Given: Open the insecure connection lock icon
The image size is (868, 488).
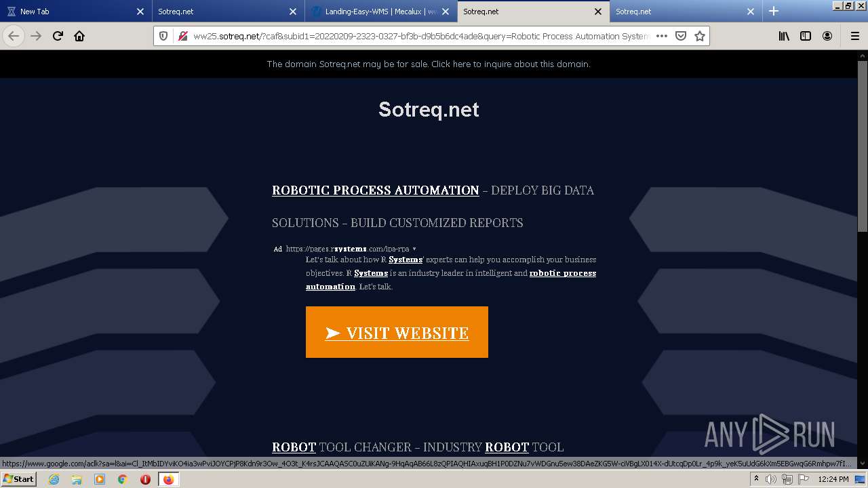Looking at the screenshot, I should click(182, 36).
